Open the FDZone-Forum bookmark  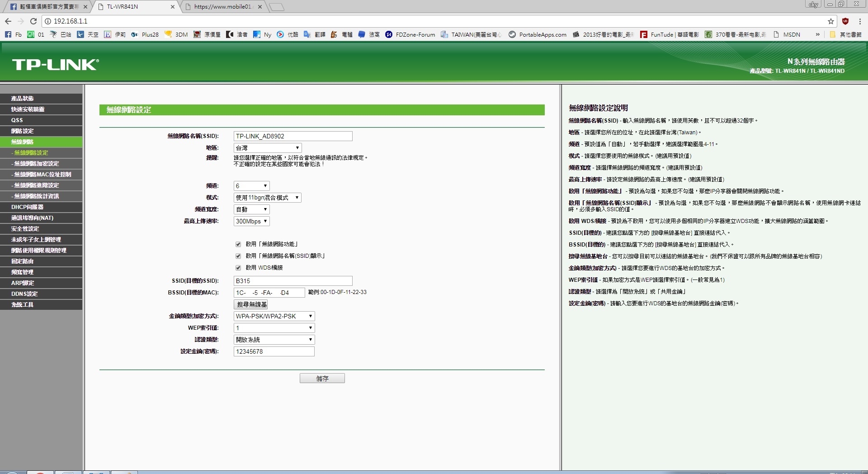click(410, 34)
